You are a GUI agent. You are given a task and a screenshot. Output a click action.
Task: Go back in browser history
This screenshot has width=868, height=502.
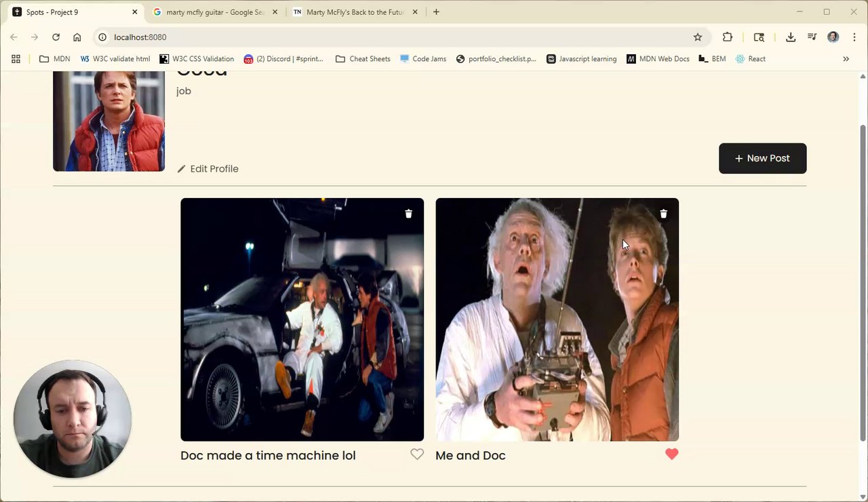tap(14, 37)
